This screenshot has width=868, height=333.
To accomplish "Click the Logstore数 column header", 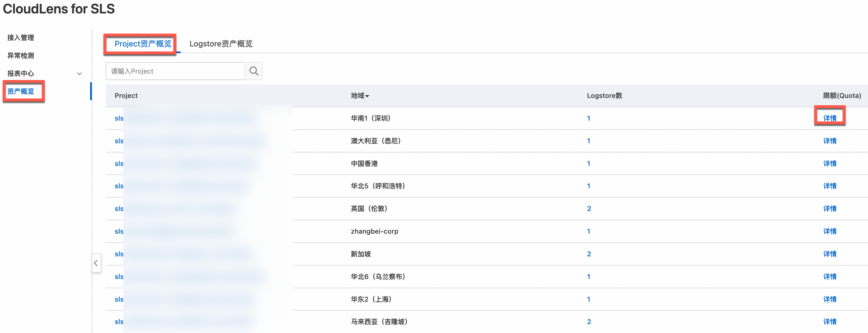I will 604,96.
